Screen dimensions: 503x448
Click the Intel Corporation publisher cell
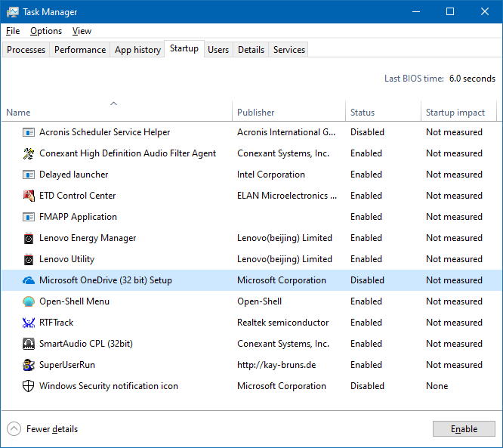tap(271, 175)
